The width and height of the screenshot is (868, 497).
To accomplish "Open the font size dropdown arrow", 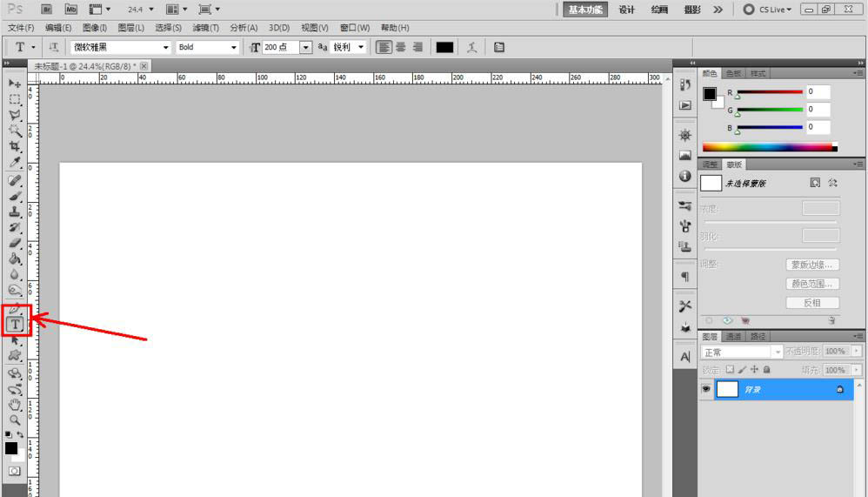I will (305, 48).
